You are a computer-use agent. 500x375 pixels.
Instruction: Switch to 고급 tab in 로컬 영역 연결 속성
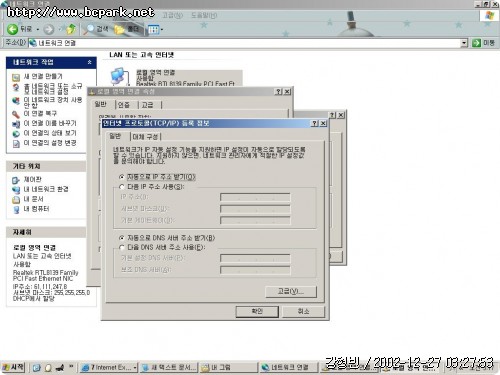coord(147,105)
